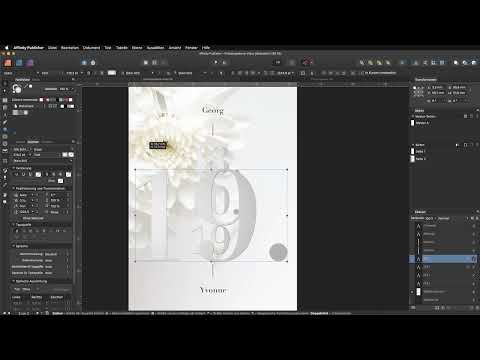Click the white clock-like icon in top toolbar

pyautogui.click(x=93, y=63)
